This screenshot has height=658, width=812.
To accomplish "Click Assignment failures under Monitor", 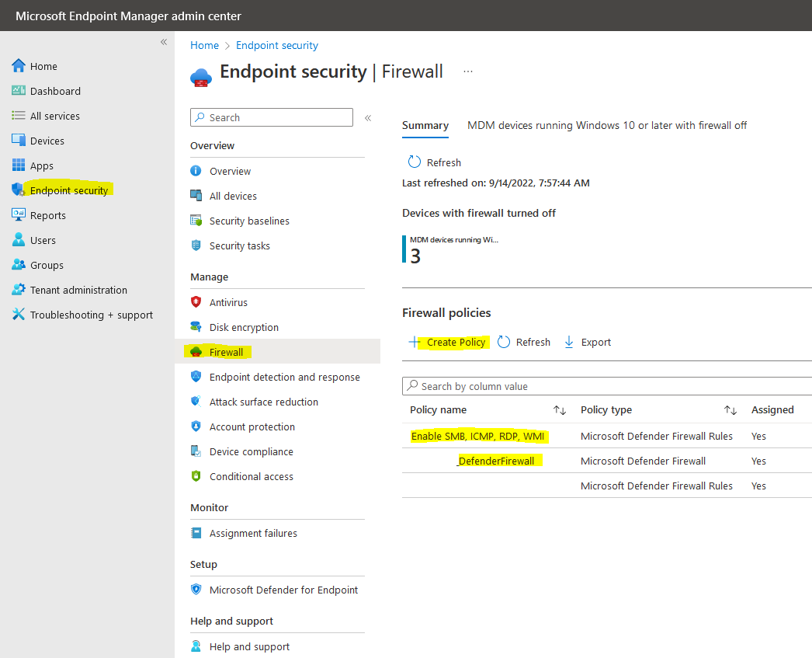I will tap(253, 533).
